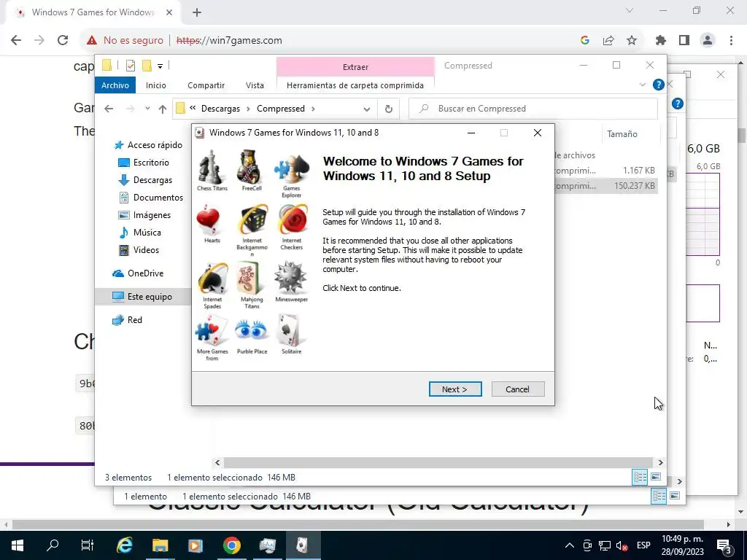
Task: Switch front Explorer to large icons view
Action: tap(656, 477)
